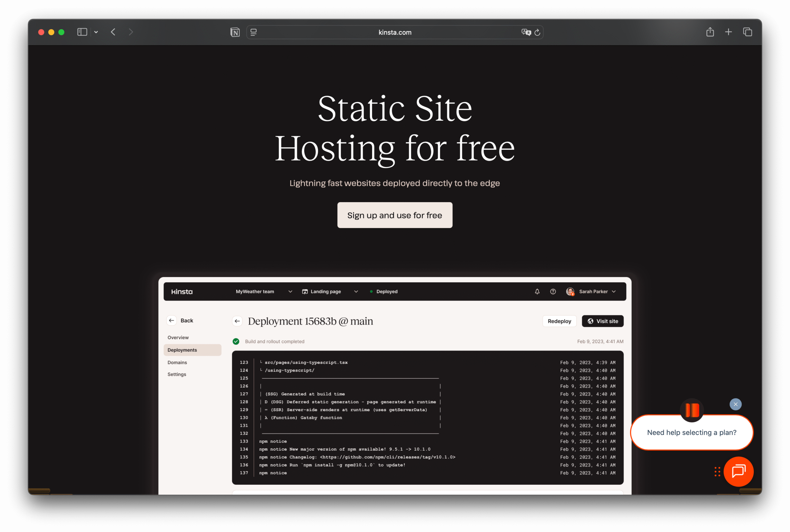Show the tab overview icon

click(x=748, y=32)
